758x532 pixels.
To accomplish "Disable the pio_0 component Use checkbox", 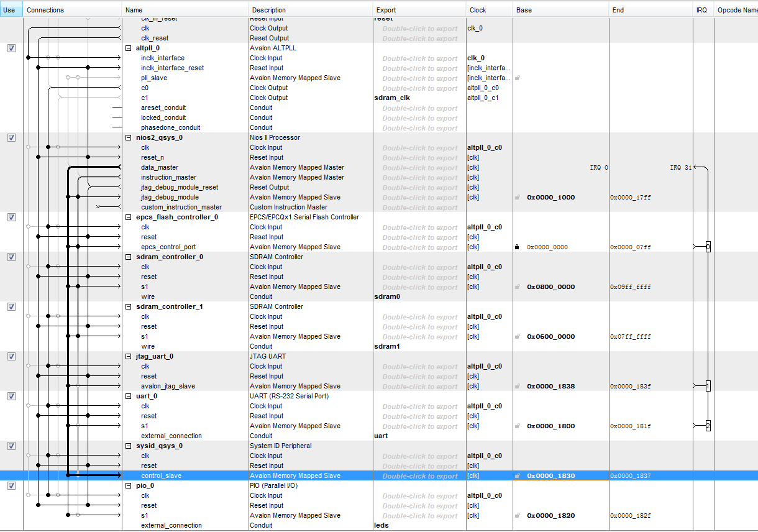I will pyautogui.click(x=11, y=486).
